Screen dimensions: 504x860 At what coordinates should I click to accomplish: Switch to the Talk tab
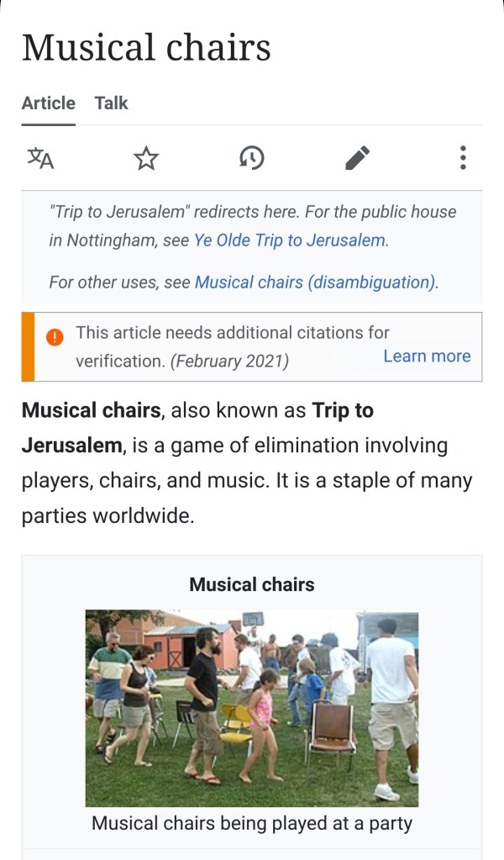click(111, 103)
